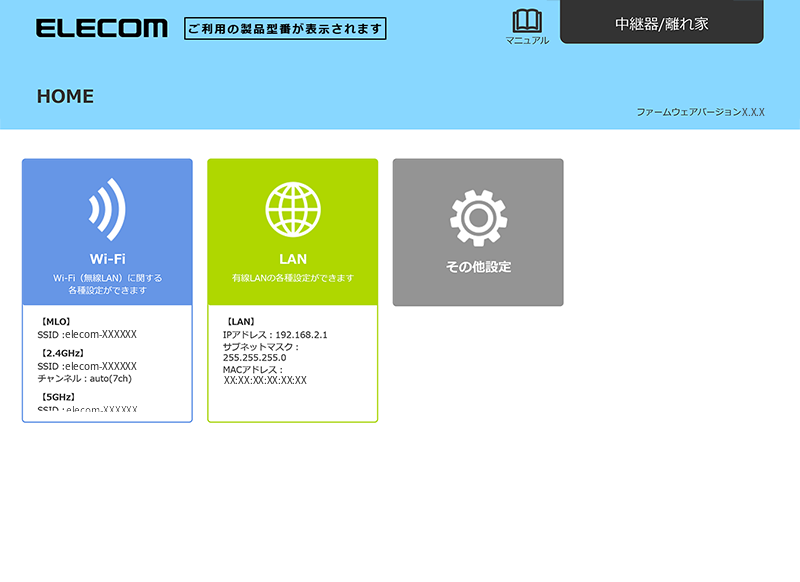Open the マニュアル book icon
The width and height of the screenshot is (800, 582).
[x=527, y=21]
